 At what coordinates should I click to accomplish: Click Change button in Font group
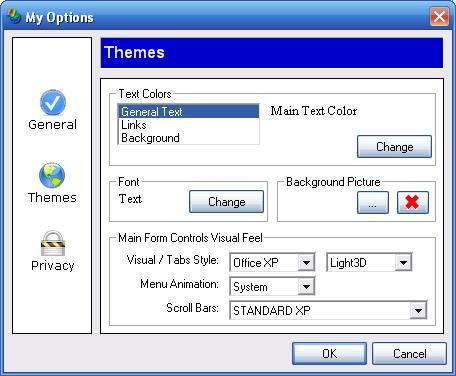coord(226,202)
